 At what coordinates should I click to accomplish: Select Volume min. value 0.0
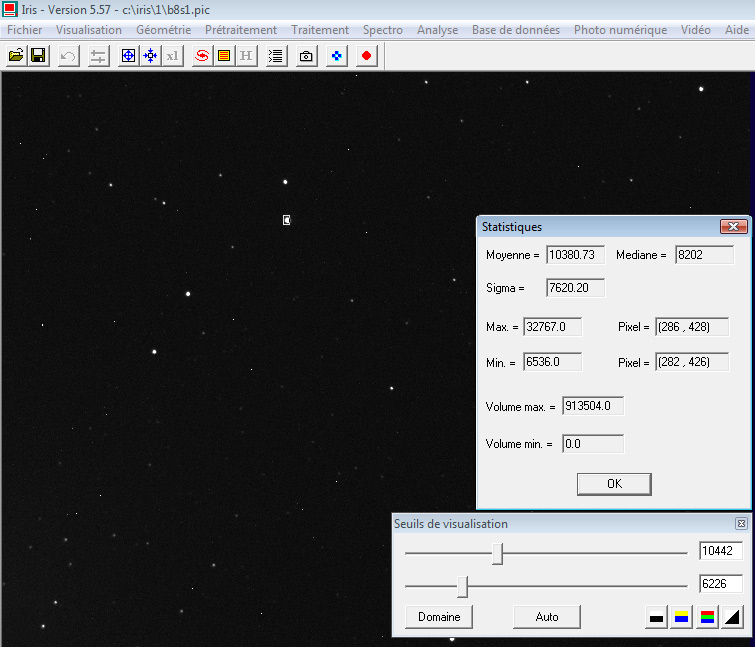click(x=593, y=443)
